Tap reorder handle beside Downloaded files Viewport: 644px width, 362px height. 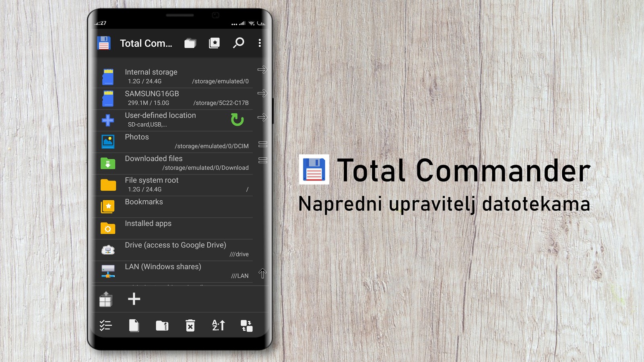tap(263, 160)
